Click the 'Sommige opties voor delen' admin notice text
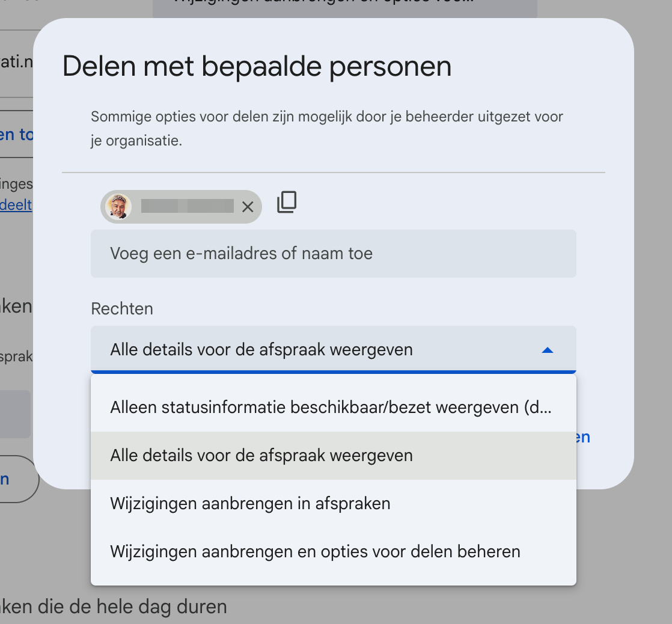 click(326, 129)
